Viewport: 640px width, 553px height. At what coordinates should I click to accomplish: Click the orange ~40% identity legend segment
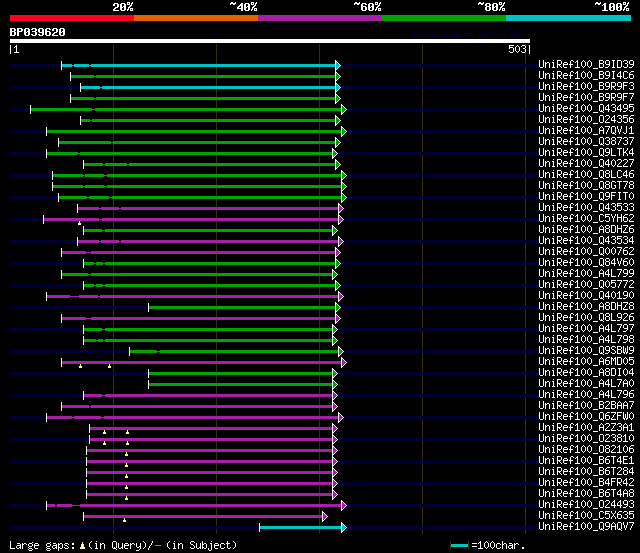(x=196, y=18)
